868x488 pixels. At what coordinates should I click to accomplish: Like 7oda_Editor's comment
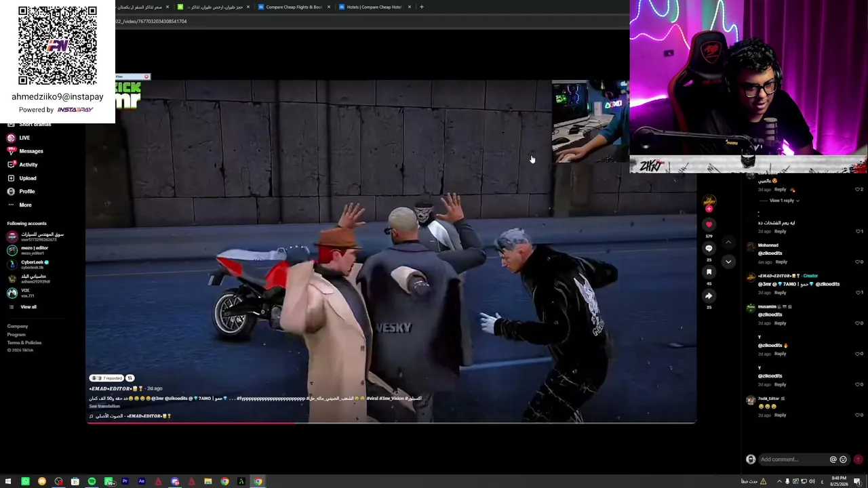(857, 415)
